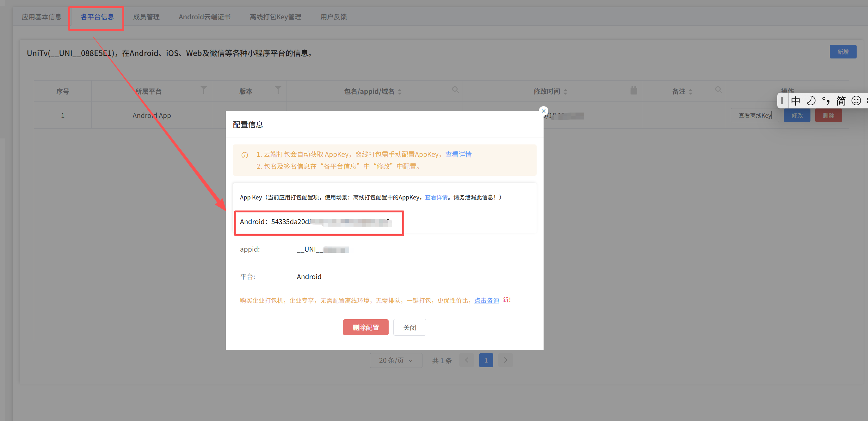The image size is (868, 421).
Task: Toggle IME punctuation mode icon
Action: point(826,101)
